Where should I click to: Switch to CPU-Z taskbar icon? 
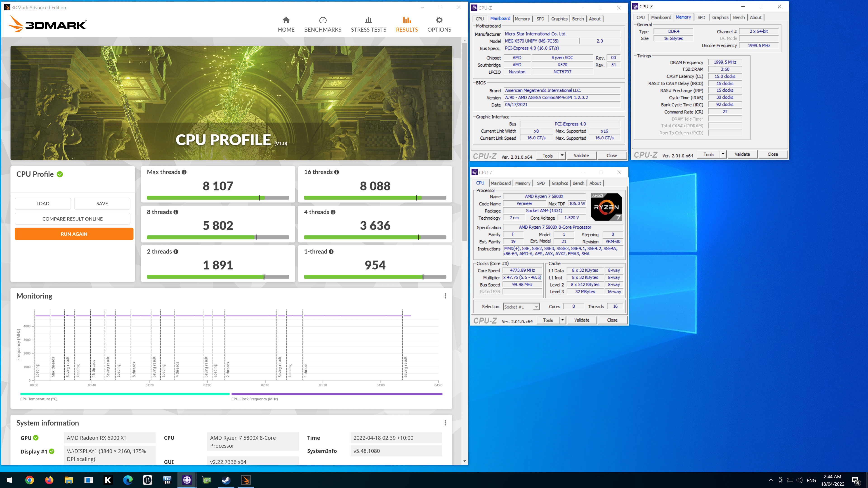click(187, 480)
